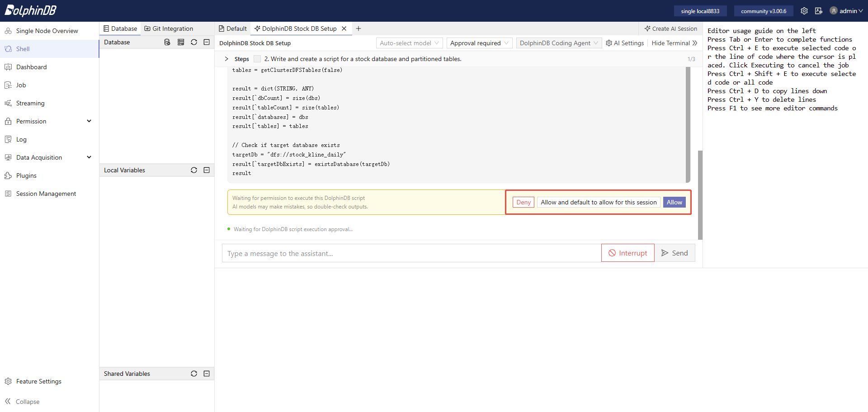The image size is (868, 412).
Task: Click the Plugins puzzle icon
Action: click(8, 175)
